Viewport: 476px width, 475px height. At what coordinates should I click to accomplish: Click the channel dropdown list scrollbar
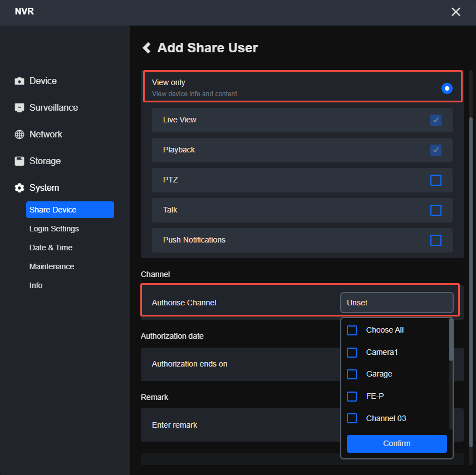(x=451, y=340)
